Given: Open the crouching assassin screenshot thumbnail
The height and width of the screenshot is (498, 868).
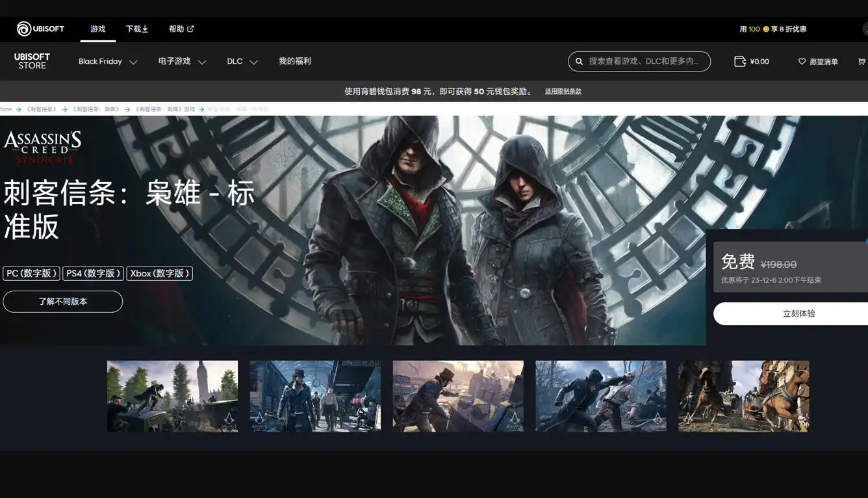Looking at the screenshot, I should 458,396.
